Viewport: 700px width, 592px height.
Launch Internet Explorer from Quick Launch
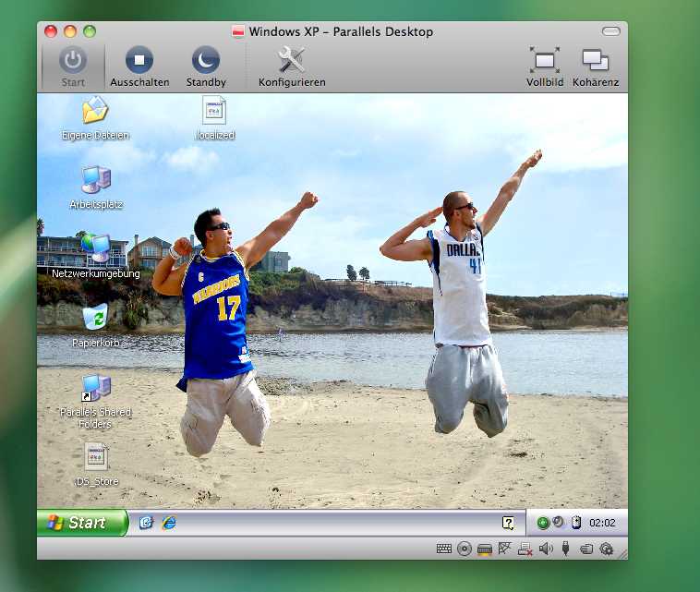click(169, 523)
